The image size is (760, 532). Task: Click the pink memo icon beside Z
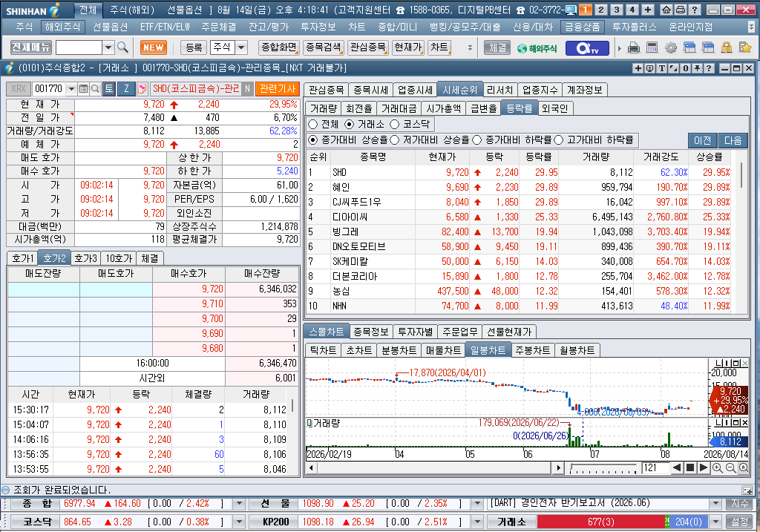(142, 89)
